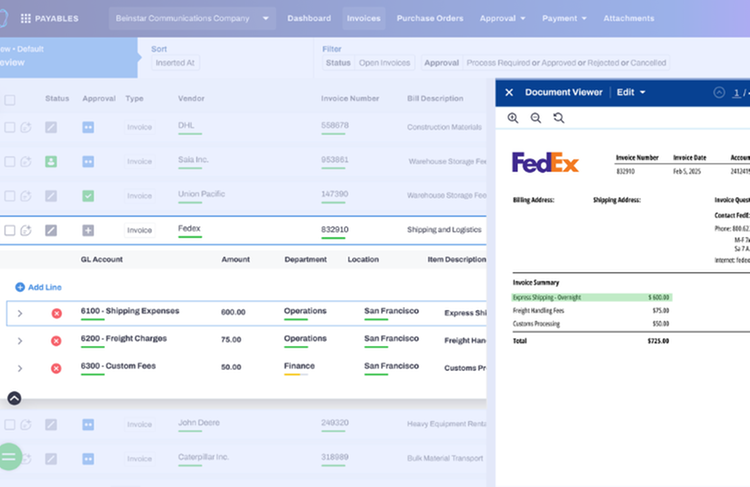Delete the 6100 Shipping Expenses line
The image size is (750, 487).
(56, 313)
